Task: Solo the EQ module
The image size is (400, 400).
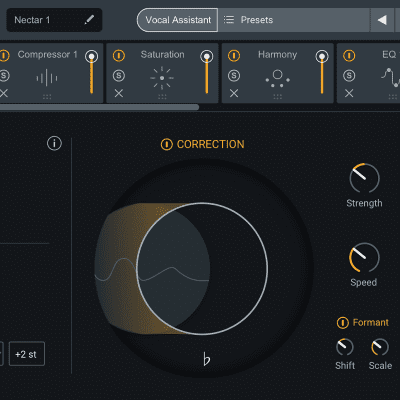Action: [x=349, y=76]
